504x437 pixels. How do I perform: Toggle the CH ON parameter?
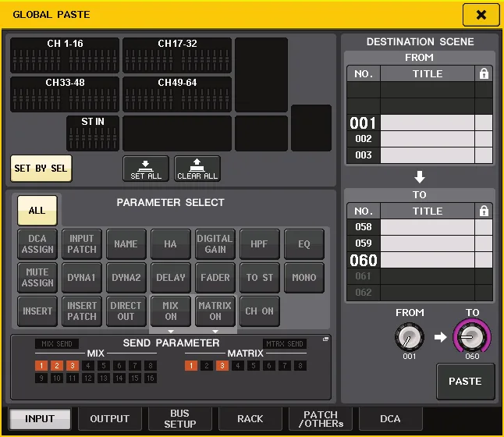pos(259,311)
